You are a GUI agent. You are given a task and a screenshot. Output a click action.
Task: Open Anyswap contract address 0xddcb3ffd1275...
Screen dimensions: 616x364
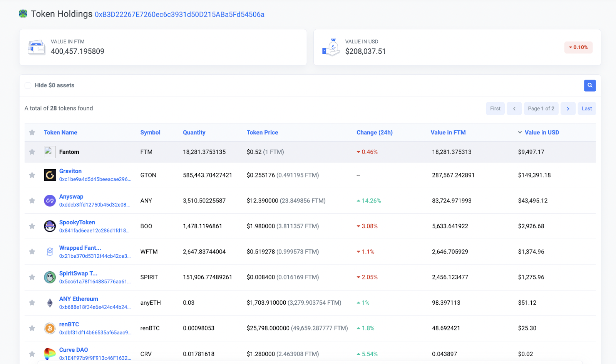(94, 205)
